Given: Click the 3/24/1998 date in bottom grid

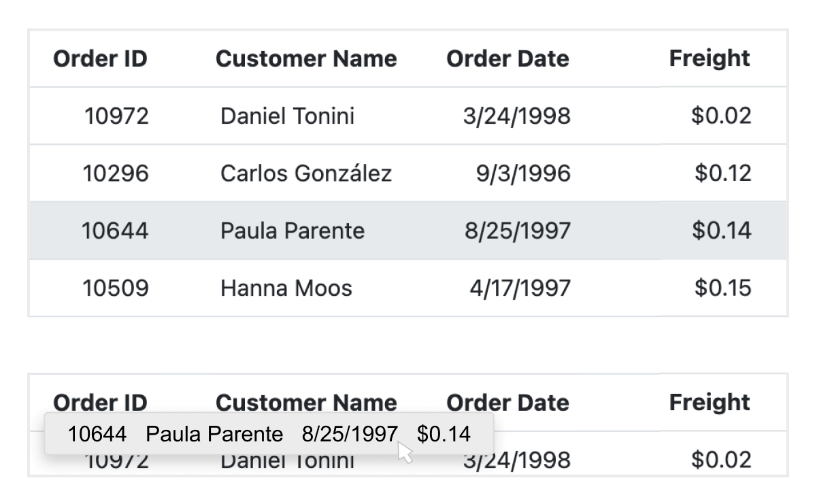Looking at the screenshot, I should click(517, 462).
